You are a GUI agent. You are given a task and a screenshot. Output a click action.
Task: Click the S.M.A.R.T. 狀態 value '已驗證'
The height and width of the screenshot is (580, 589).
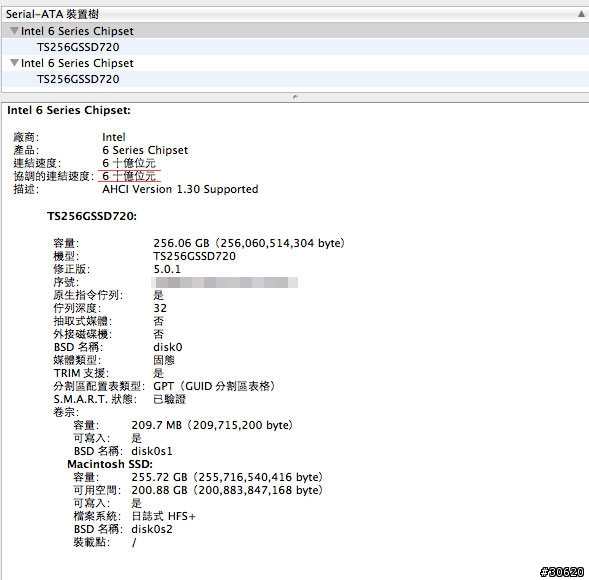pyautogui.click(x=170, y=399)
